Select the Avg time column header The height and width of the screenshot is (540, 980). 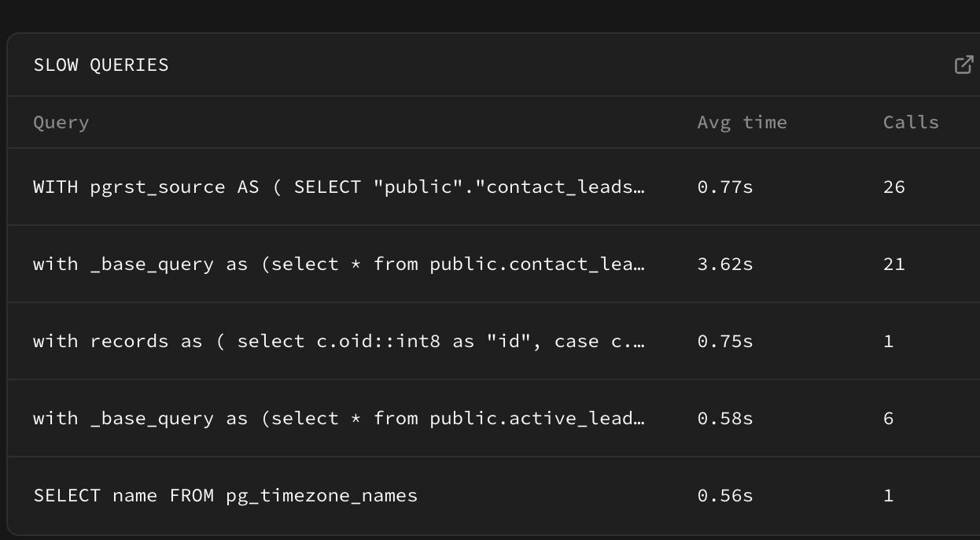(742, 123)
